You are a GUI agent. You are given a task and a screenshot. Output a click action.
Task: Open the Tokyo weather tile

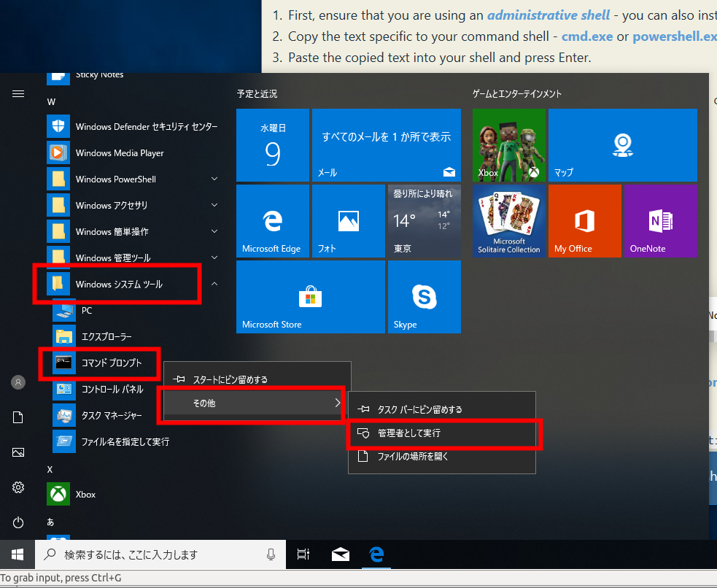[x=425, y=221]
